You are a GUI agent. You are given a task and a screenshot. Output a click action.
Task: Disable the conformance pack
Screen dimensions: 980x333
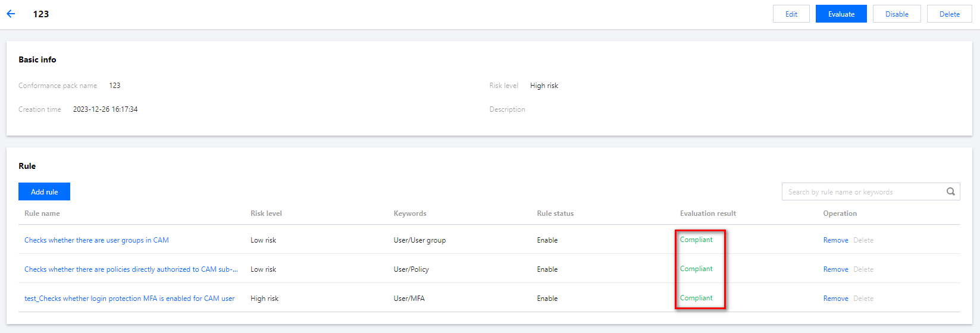896,14
